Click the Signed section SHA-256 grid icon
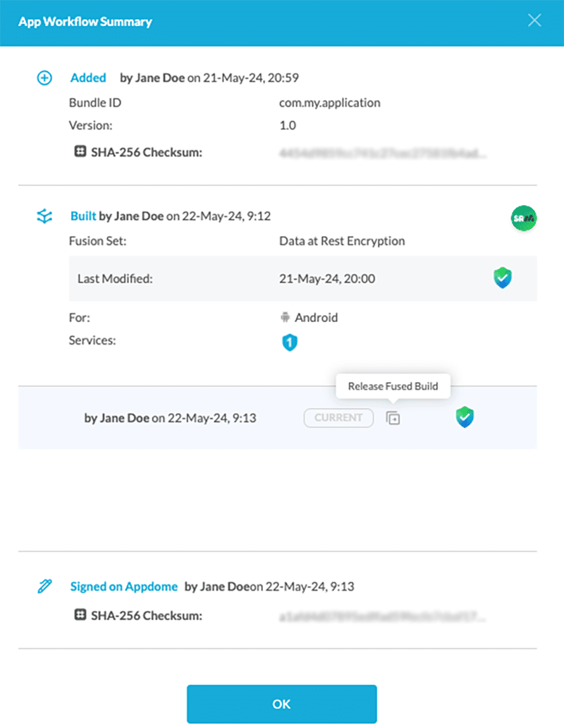This screenshot has width=564, height=728. click(x=80, y=616)
